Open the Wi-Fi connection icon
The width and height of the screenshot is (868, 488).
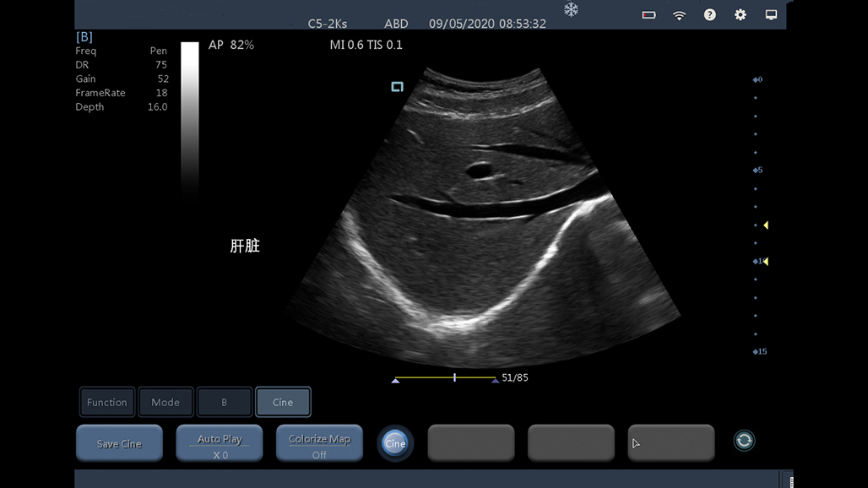[x=679, y=15]
